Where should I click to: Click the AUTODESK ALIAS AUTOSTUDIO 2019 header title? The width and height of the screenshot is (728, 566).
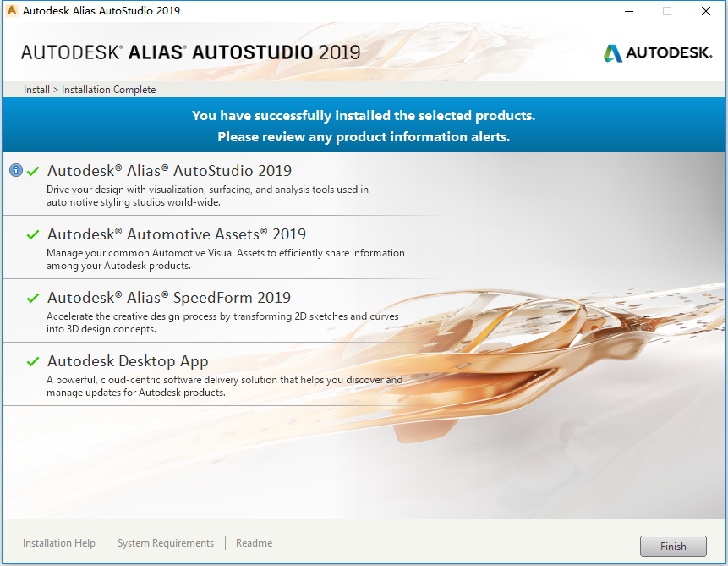coord(191,52)
